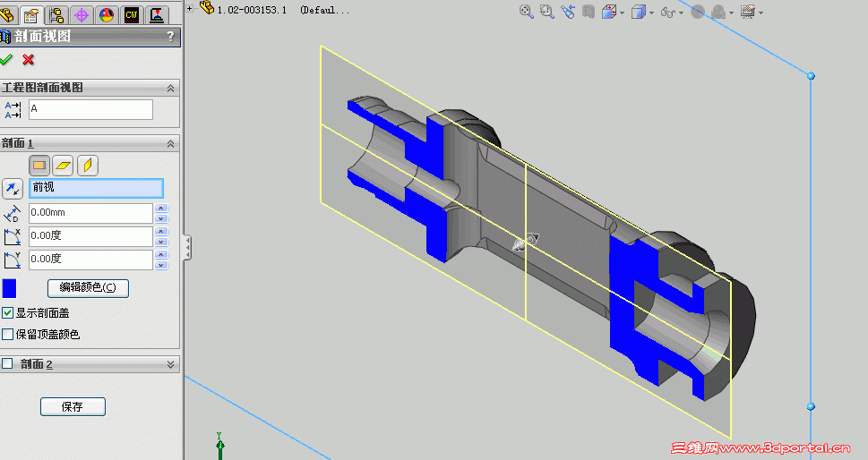Screen dimensions: 868x460
Task: Select the Top plane section button
Action: (64, 166)
